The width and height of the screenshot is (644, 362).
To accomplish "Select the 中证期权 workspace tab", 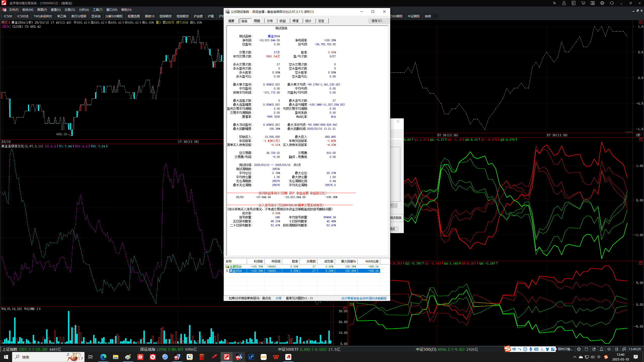I will click(414, 16).
